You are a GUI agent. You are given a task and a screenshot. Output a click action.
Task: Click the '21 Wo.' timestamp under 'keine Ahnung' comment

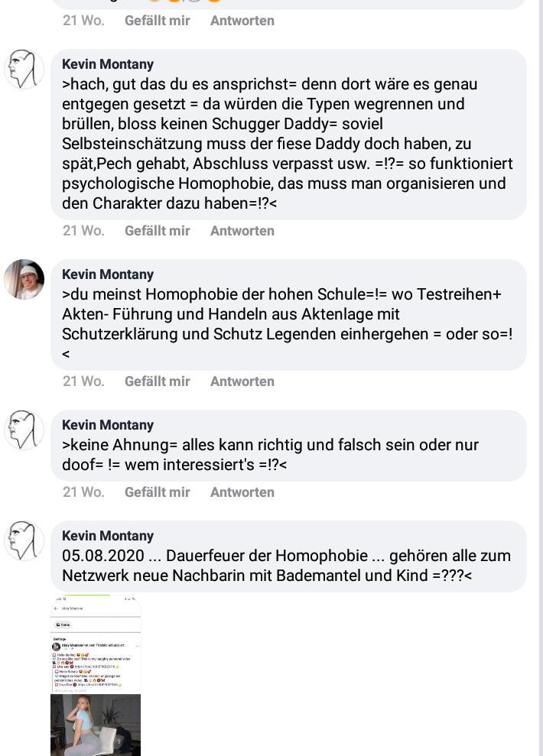(x=83, y=492)
